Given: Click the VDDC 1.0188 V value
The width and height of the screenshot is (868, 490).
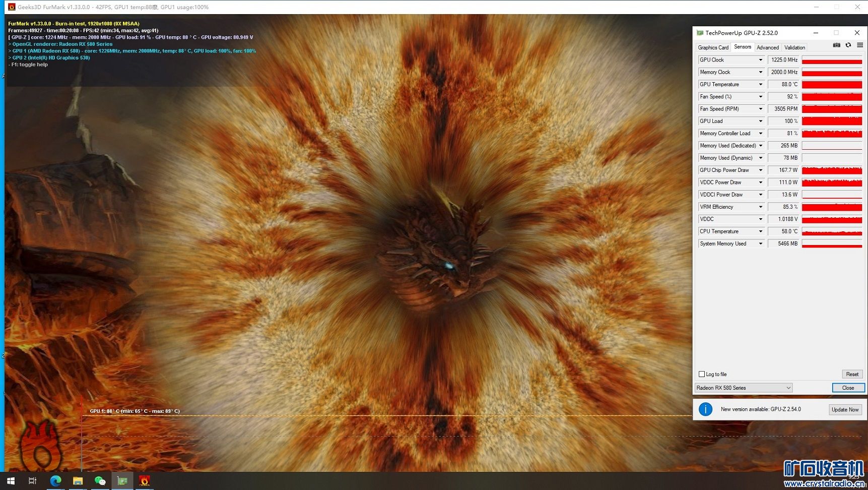Looking at the screenshot, I should (783, 219).
